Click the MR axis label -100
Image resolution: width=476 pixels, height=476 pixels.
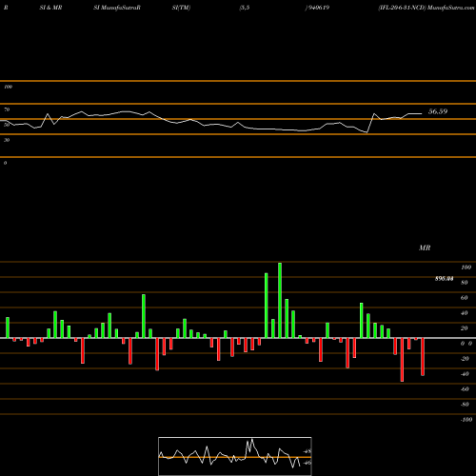(x=466, y=420)
